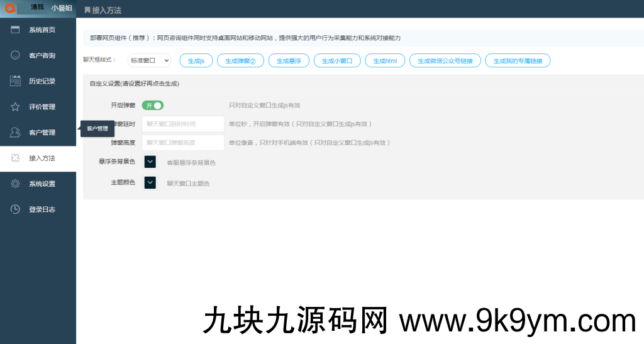Click the orange app logo icon
Image resolution: width=644 pixels, height=344 pixels.
(x=10, y=8)
